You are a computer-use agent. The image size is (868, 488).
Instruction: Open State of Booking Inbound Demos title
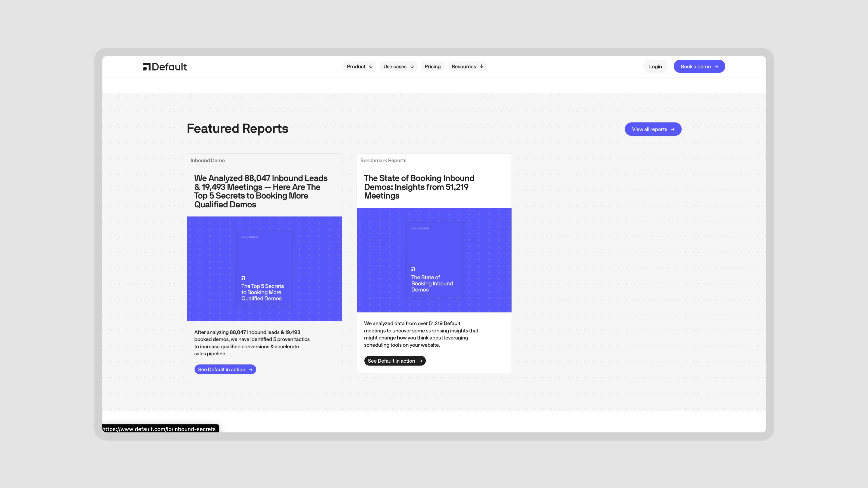click(419, 187)
